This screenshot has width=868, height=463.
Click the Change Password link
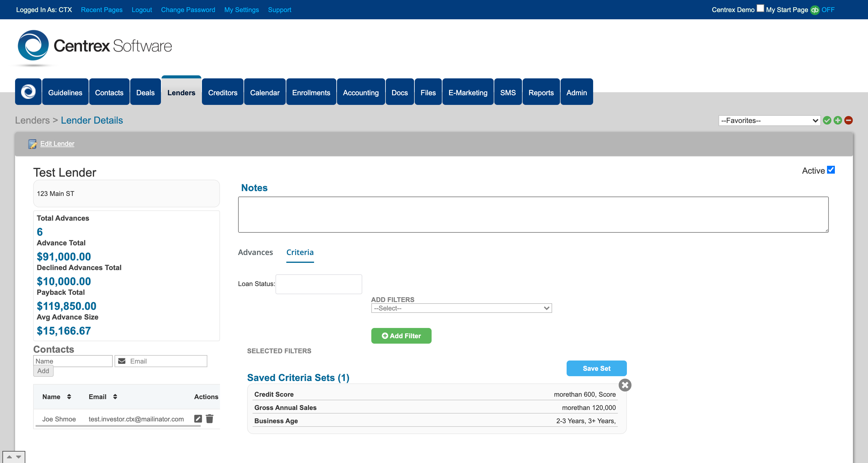188,10
